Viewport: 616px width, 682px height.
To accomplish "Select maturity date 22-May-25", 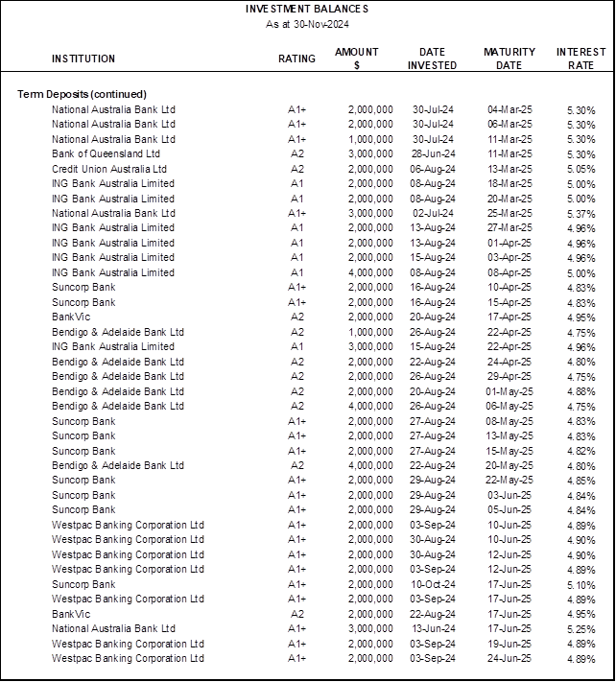I will click(x=509, y=481).
